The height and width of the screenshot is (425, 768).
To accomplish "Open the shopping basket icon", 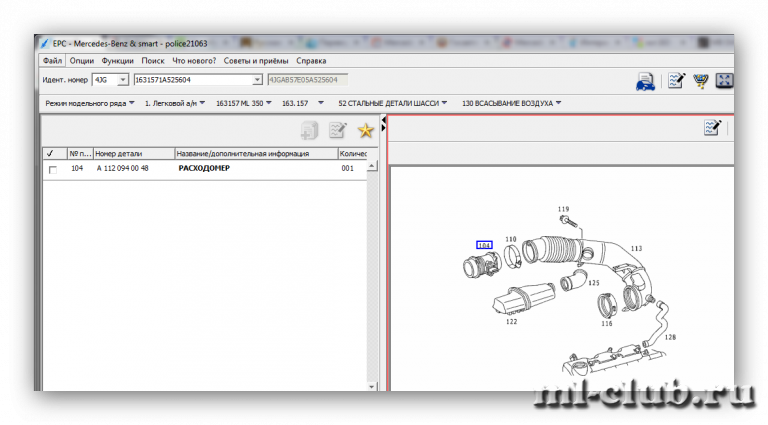I will 701,80.
